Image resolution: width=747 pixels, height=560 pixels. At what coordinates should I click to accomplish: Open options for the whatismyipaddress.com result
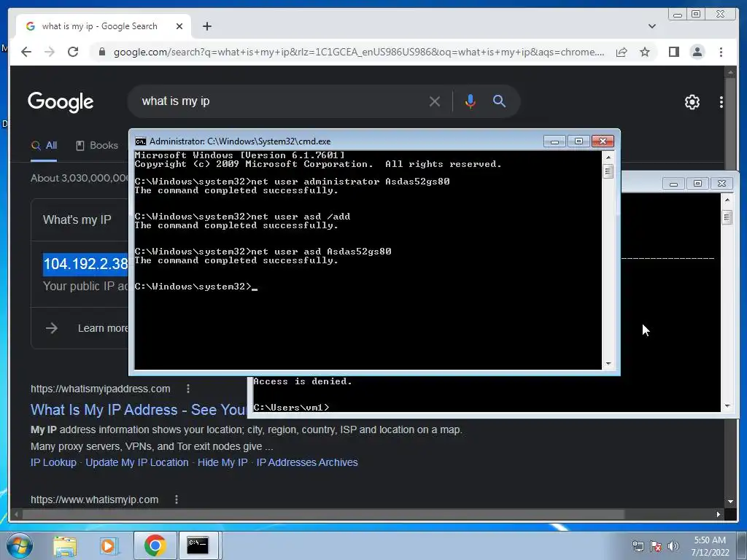pyautogui.click(x=188, y=389)
